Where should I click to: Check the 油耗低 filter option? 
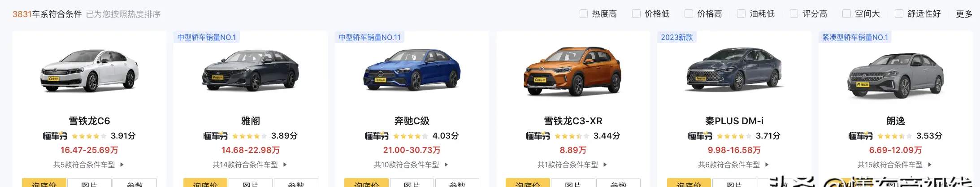742,14
